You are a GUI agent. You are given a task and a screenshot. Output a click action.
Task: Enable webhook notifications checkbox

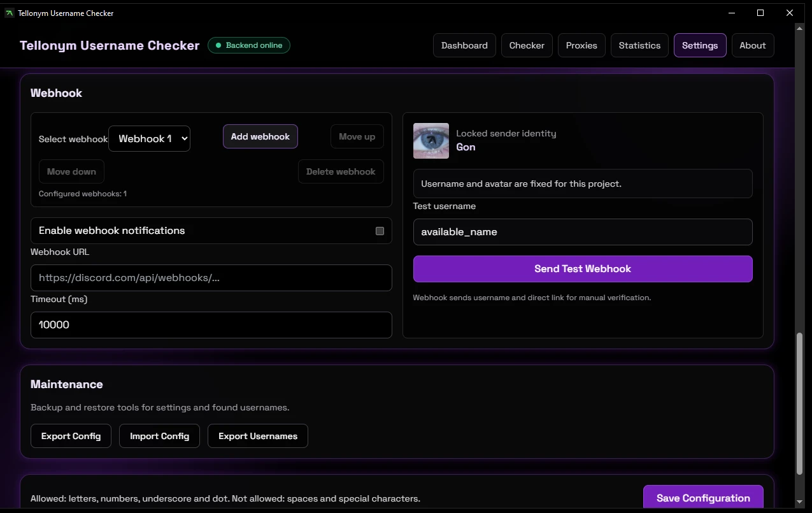tap(380, 231)
